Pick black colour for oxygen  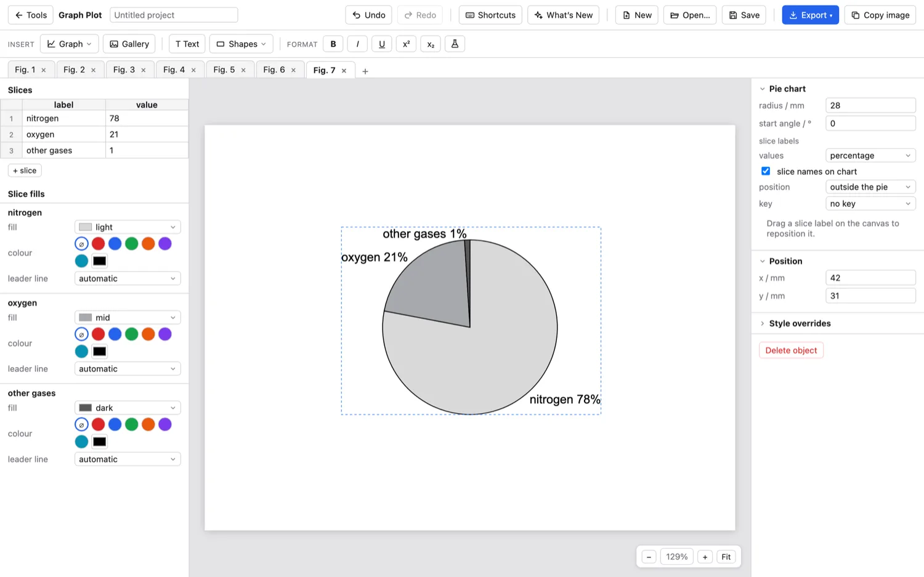click(x=99, y=352)
